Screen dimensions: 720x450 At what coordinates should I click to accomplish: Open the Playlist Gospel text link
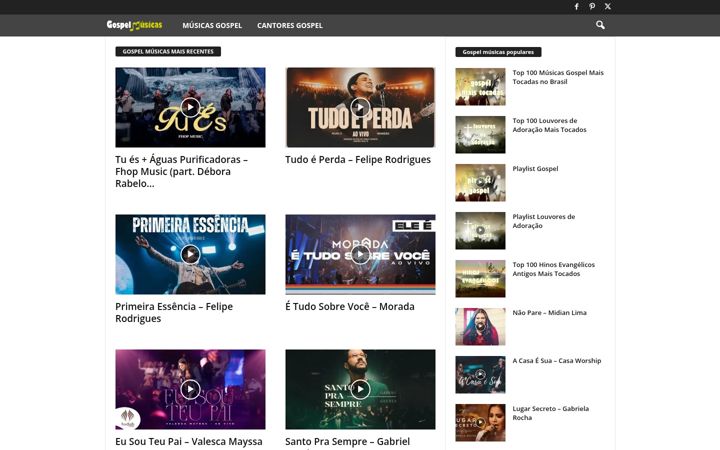(535, 169)
